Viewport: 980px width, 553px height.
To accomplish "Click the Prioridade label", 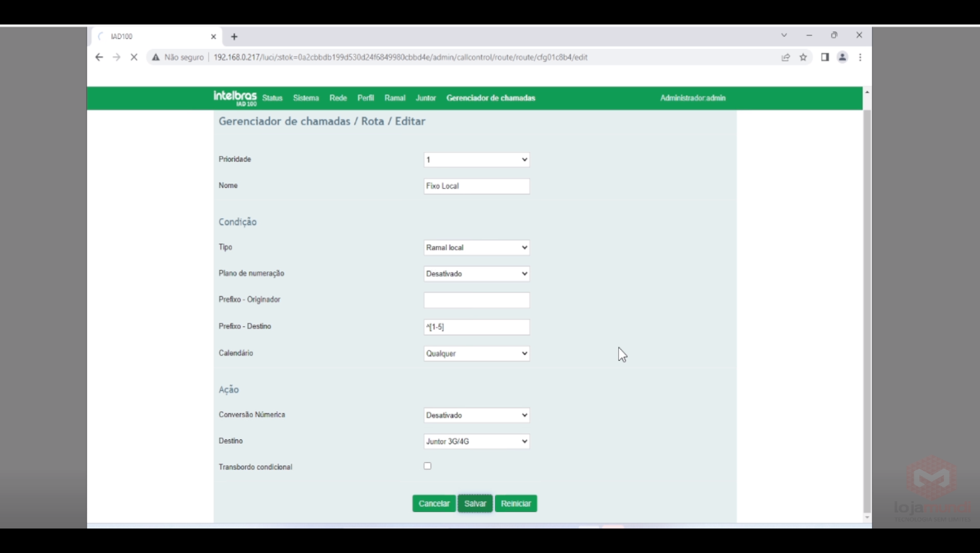I will (235, 159).
